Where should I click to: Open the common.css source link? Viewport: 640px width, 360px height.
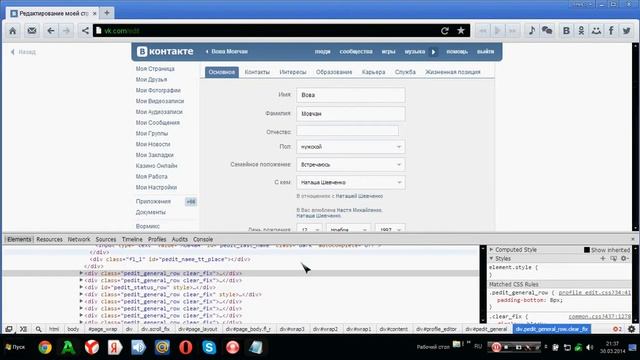click(599, 316)
